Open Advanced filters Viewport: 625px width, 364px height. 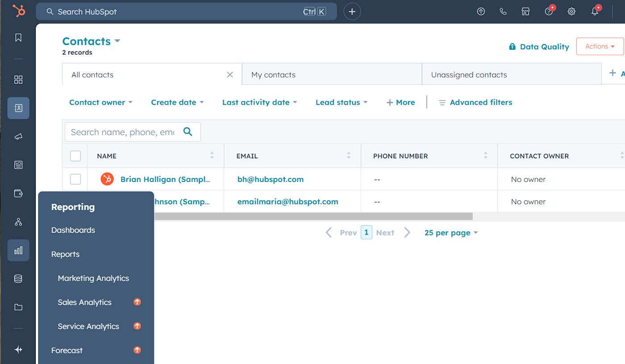[x=475, y=102]
